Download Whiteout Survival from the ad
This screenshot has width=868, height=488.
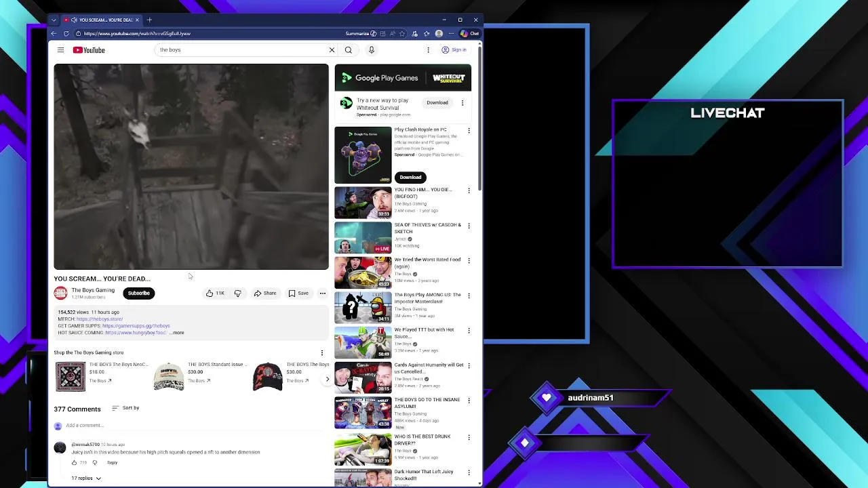pyautogui.click(x=437, y=103)
